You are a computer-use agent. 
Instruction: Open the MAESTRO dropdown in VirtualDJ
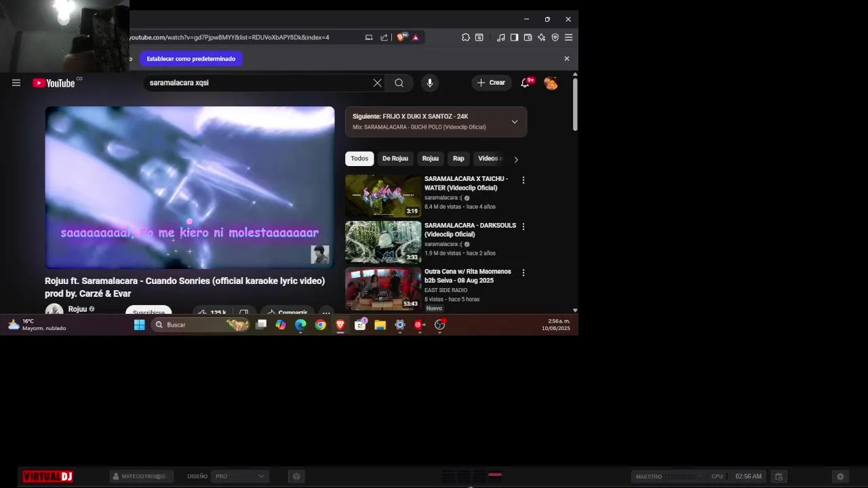(x=668, y=476)
